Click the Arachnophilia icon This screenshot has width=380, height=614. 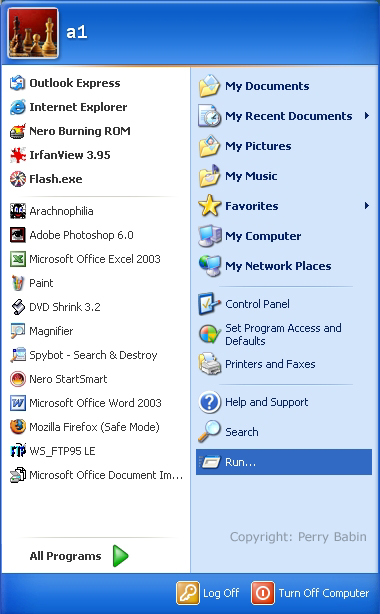tap(18, 211)
